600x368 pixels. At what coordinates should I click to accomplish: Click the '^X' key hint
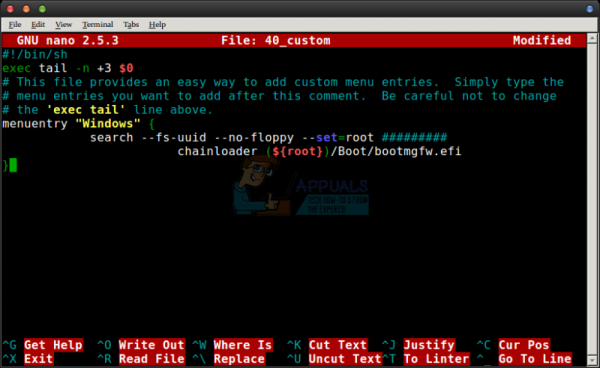(10, 359)
